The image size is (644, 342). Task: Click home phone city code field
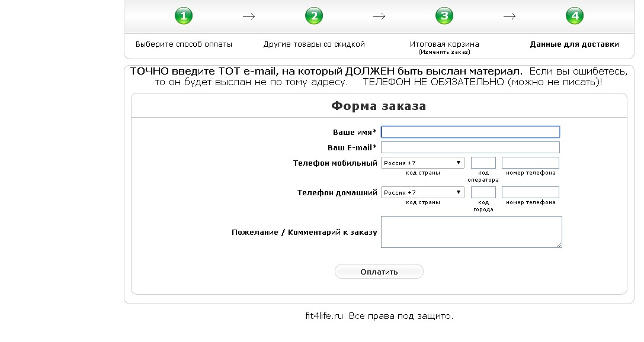tap(483, 192)
